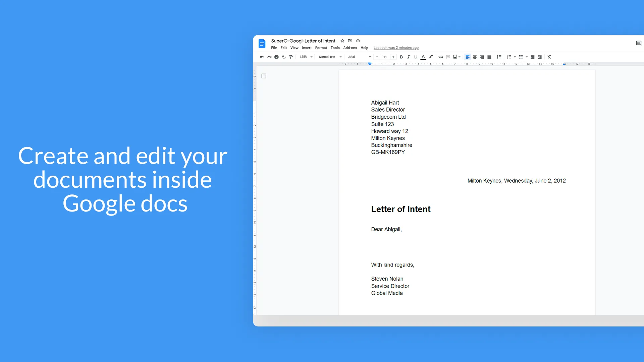
Task: Select the paint format roller
Action: (x=291, y=57)
